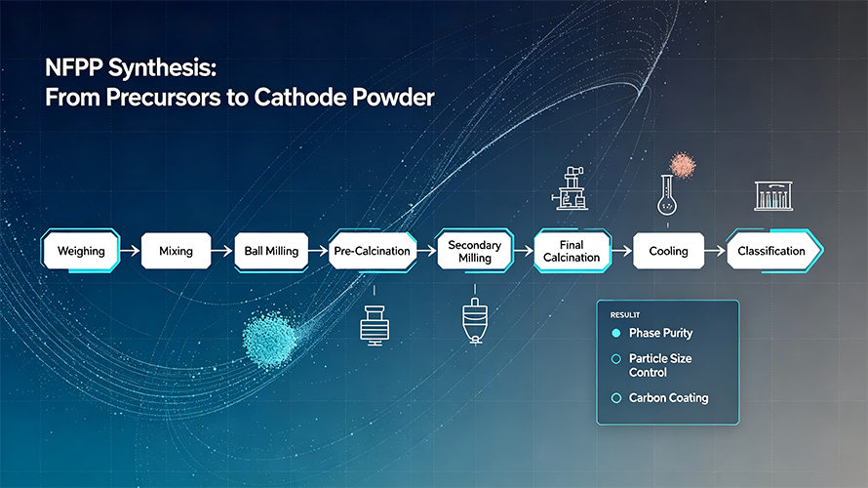Image resolution: width=868 pixels, height=488 pixels.
Task: Click the pink powder puff above flask
Action: [x=683, y=165]
